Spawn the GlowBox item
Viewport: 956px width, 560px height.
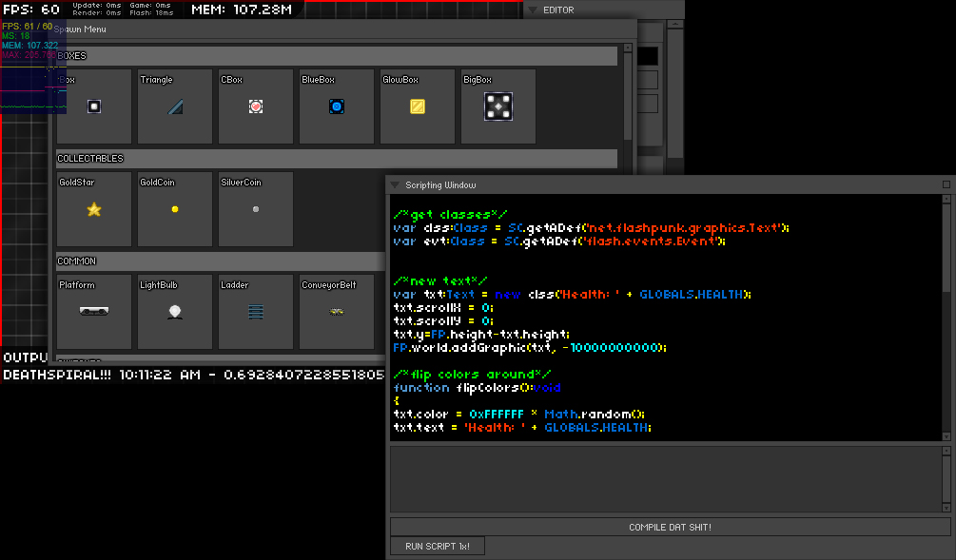coord(417,106)
